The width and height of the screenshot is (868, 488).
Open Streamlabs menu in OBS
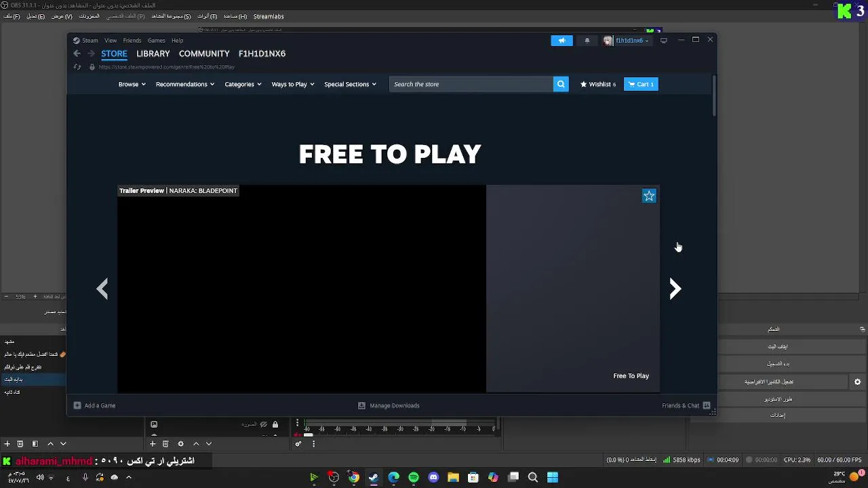pos(269,16)
